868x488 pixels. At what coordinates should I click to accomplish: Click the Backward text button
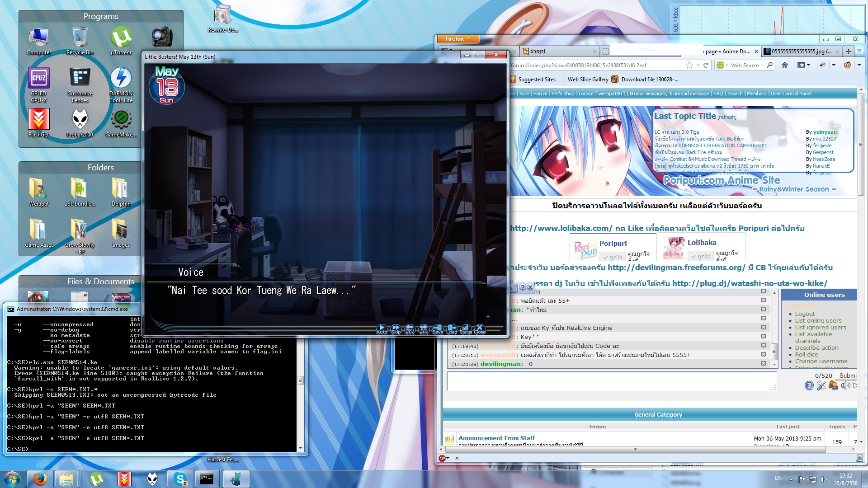click(x=410, y=329)
